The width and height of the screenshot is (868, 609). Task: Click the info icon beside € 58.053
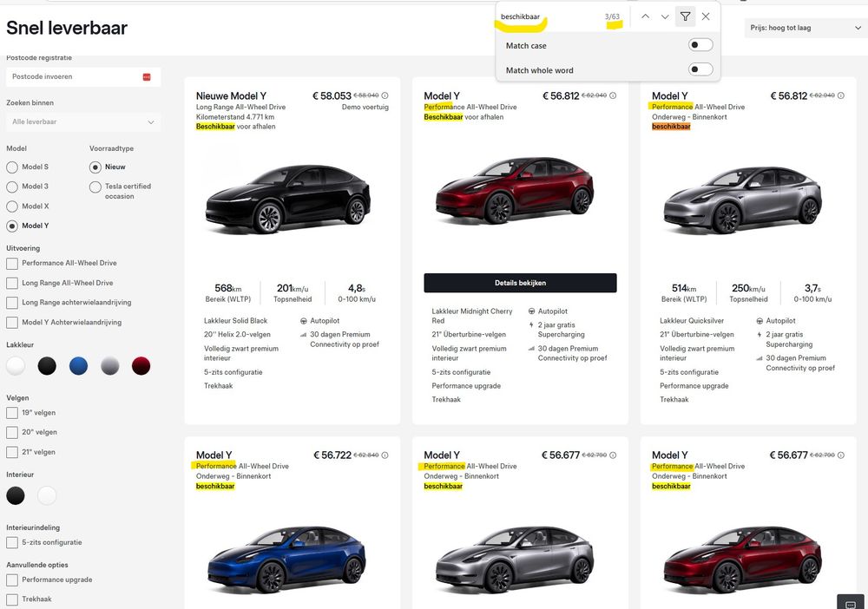(x=385, y=95)
